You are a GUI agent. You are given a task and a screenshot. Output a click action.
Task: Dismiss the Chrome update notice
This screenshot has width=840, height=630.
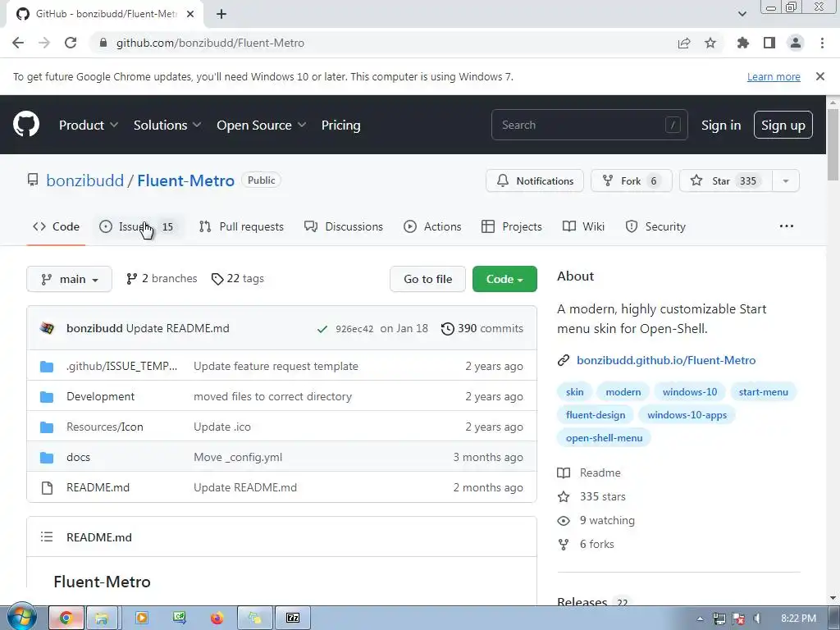(820, 76)
